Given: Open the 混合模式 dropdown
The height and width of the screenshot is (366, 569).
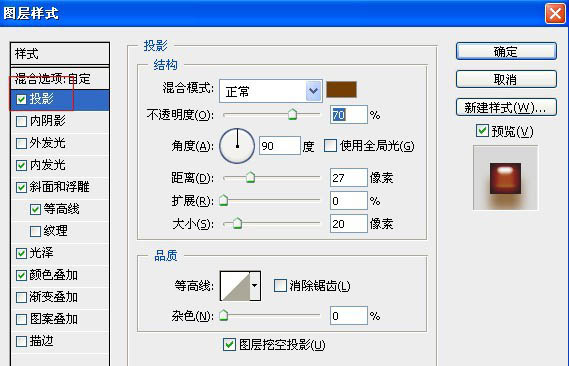Looking at the screenshot, I should [x=271, y=91].
